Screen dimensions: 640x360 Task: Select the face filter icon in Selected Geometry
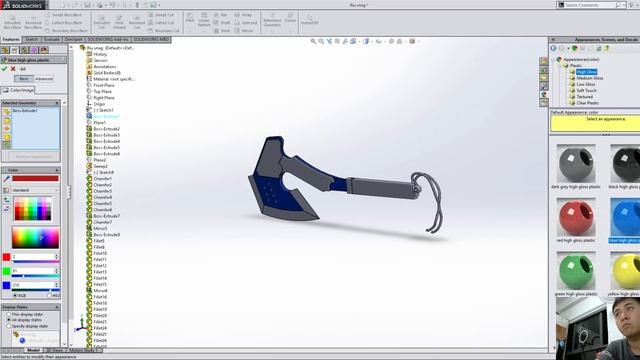point(7,120)
